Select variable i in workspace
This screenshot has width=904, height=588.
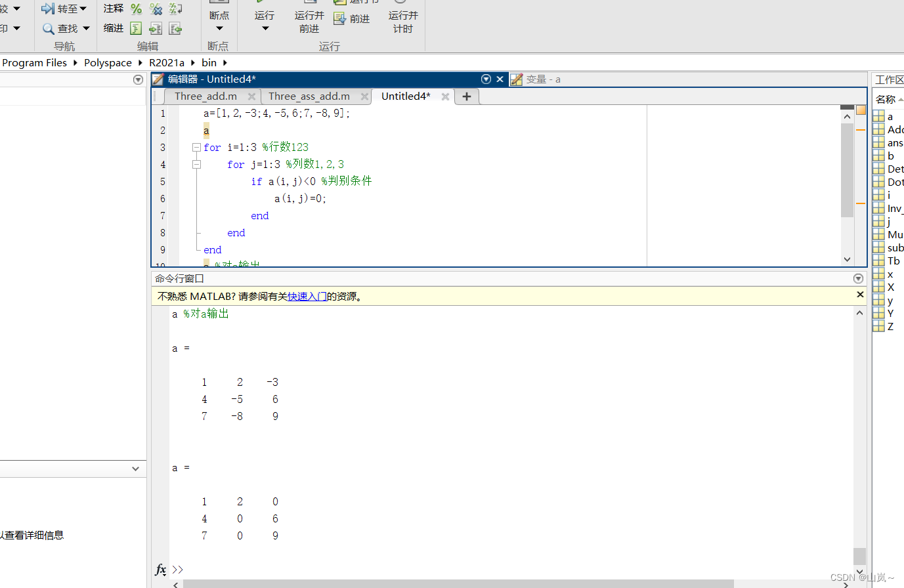click(888, 196)
